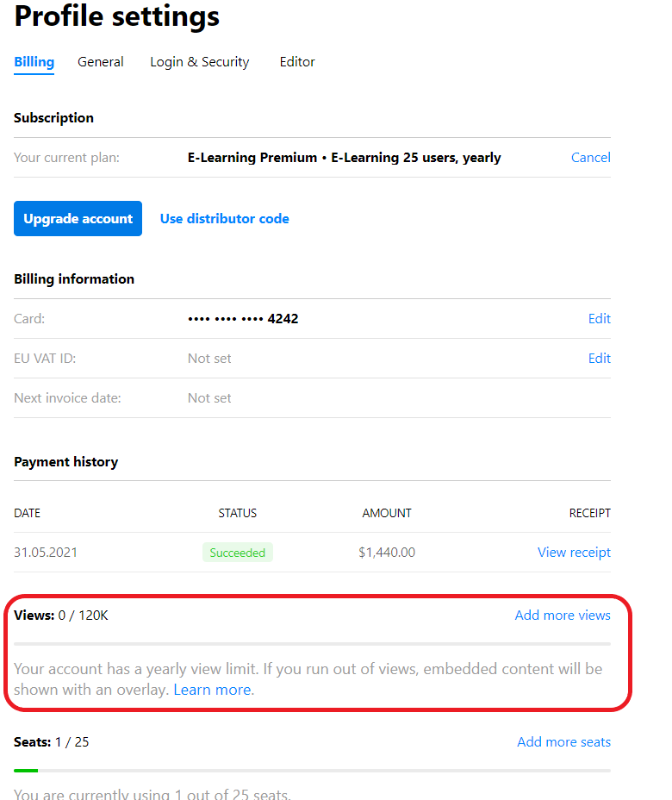Go to the Editor tab
Image resolution: width=672 pixels, height=800 pixels.
(x=297, y=62)
